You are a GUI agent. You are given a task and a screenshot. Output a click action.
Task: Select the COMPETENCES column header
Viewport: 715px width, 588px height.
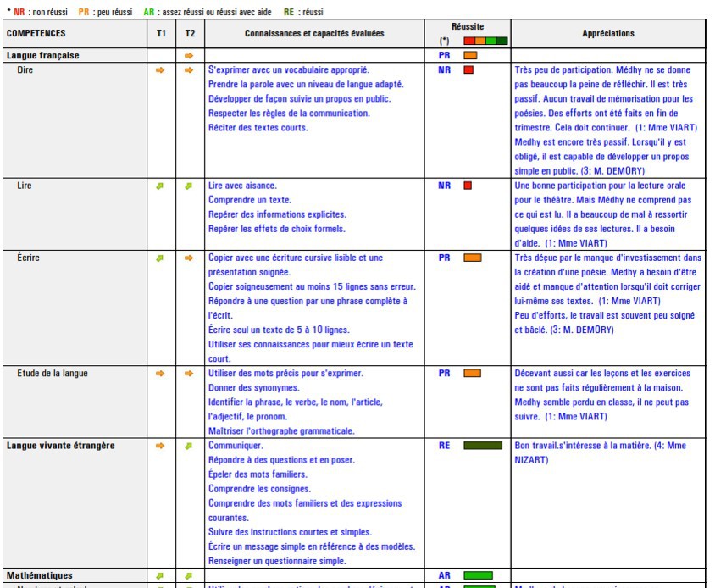point(36,33)
